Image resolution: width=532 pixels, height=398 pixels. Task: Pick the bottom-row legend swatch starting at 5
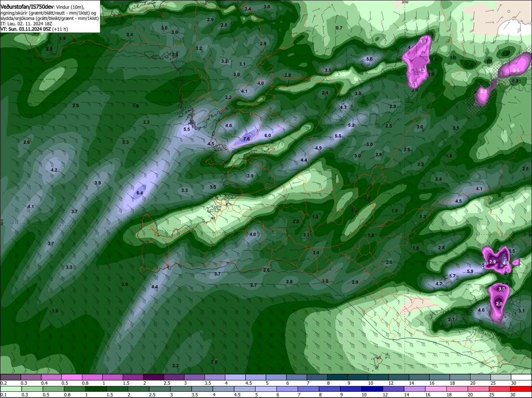pyautogui.click(x=266, y=389)
